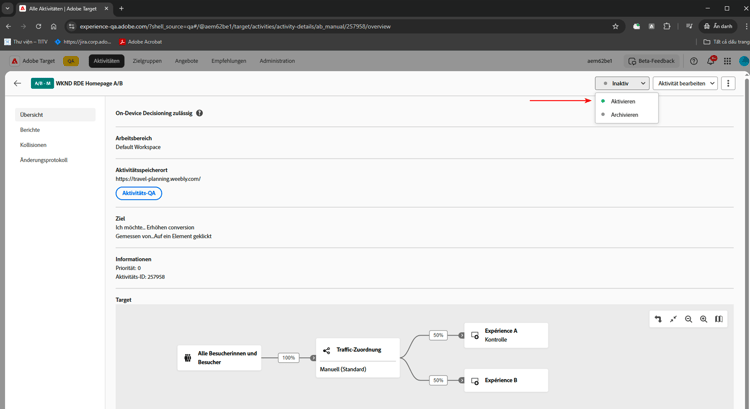The image size is (750, 409).
Task: Click the browser address bar URL
Action: pos(235,26)
